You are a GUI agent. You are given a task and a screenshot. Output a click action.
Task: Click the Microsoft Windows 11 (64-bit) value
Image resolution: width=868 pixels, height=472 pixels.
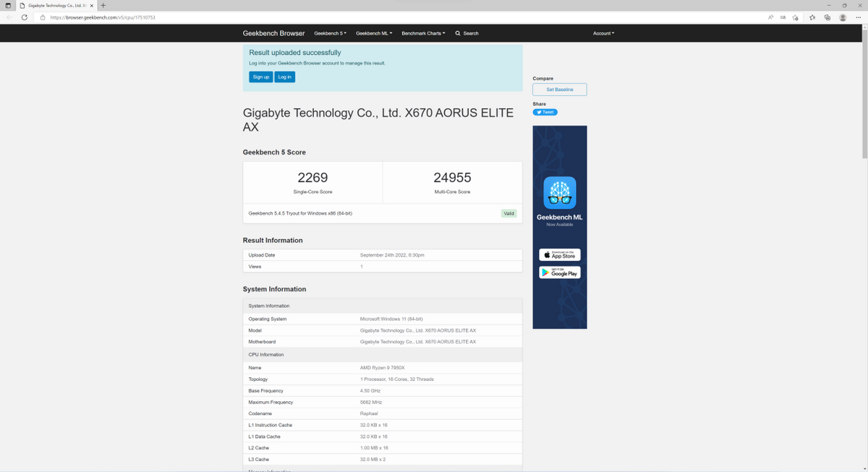pos(391,319)
